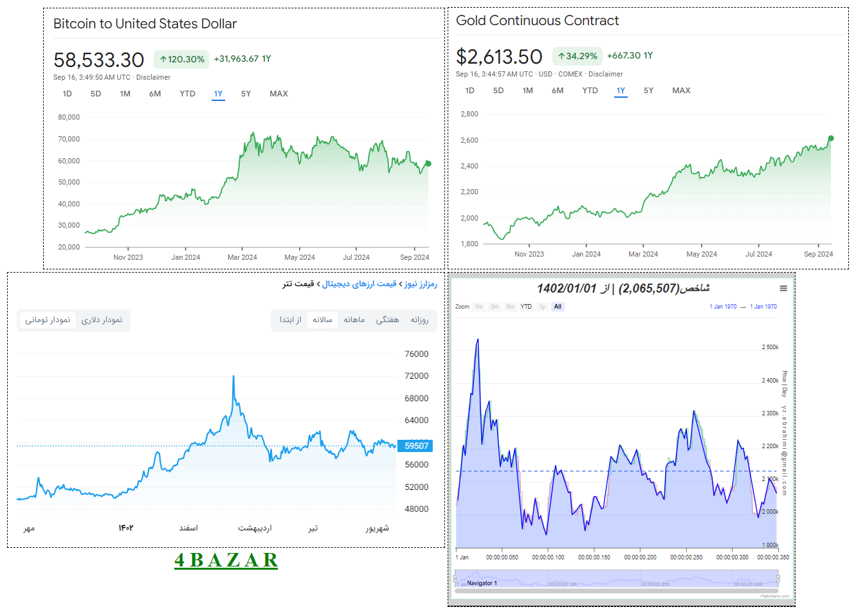The width and height of the screenshot is (856, 616).
Task: Follow قیمت ارزهای دیجیتال breadcrumb link
Action: pos(360,284)
